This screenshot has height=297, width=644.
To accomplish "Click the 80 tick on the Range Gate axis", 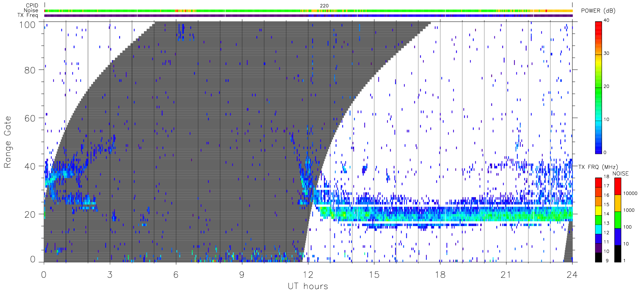I will point(30,70).
